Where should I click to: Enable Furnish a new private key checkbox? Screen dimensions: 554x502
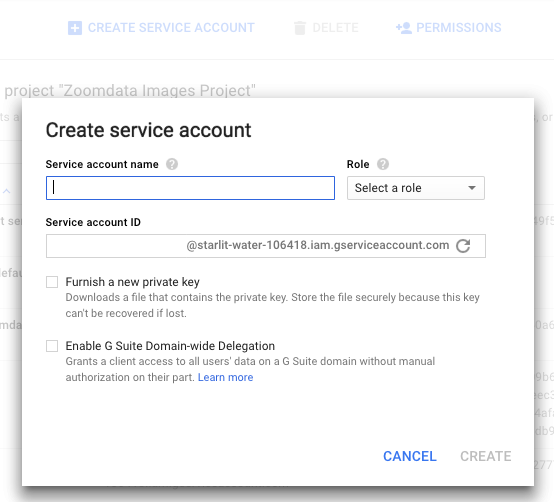point(52,282)
